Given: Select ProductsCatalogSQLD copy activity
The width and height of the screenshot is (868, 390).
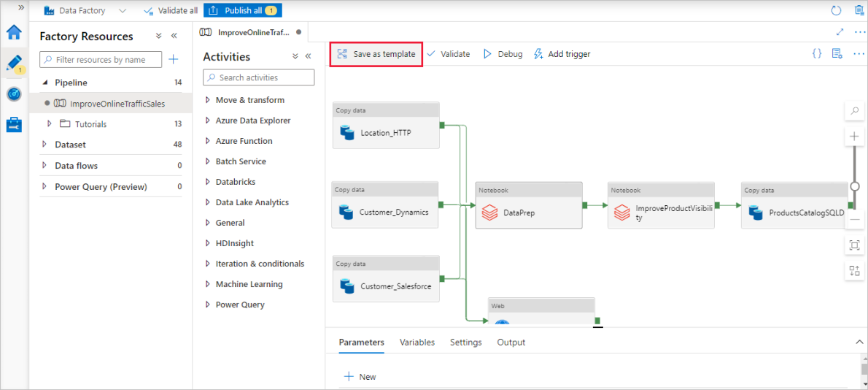Looking at the screenshot, I should point(794,205).
